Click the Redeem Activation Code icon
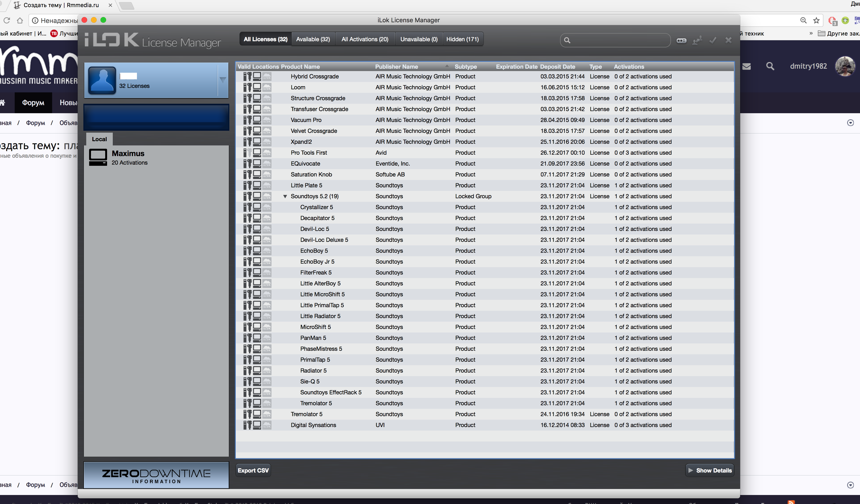Screen dimensions: 860x504 click(681, 40)
